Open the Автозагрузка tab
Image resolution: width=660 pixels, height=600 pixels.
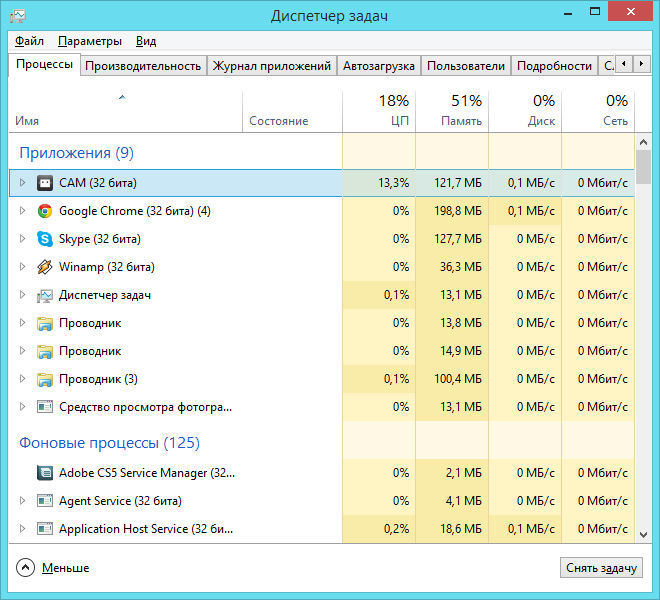[378, 66]
